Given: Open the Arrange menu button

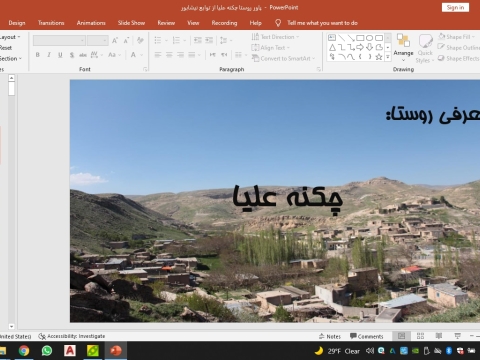Looking at the screenshot, I should [x=403, y=48].
